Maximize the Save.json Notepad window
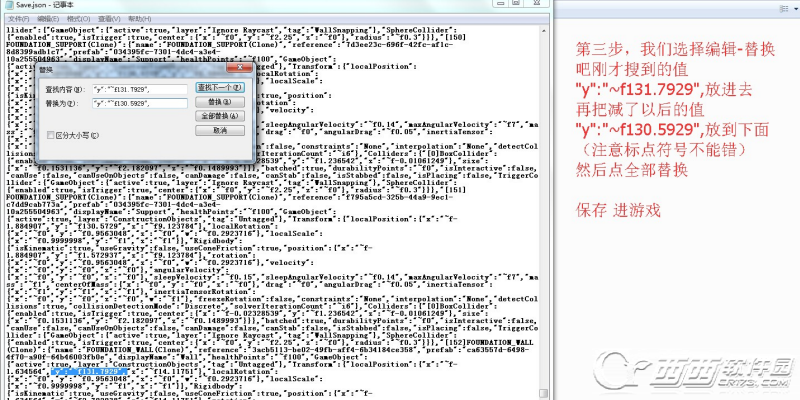The image size is (800, 400). tap(515, 3)
